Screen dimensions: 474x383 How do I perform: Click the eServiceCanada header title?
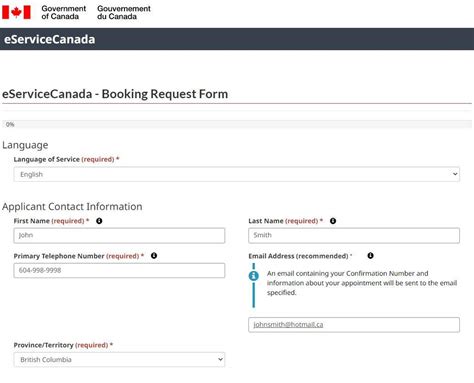(49, 39)
